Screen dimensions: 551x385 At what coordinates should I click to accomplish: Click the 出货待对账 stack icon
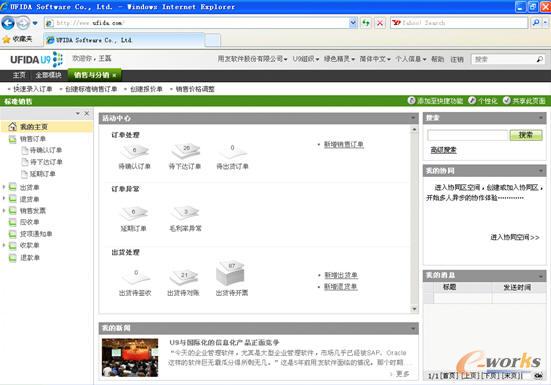(184, 277)
